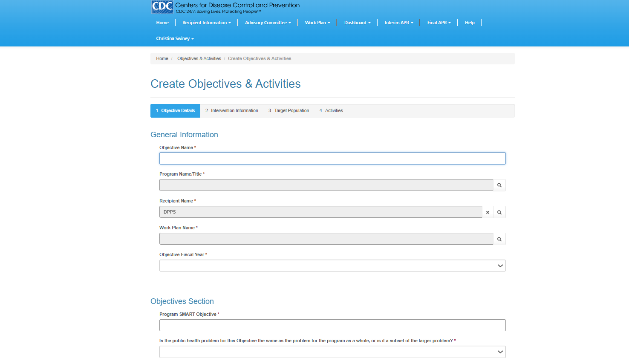The width and height of the screenshot is (629, 364).
Task: Click Help in the navigation bar
Action: click(x=469, y=23)
